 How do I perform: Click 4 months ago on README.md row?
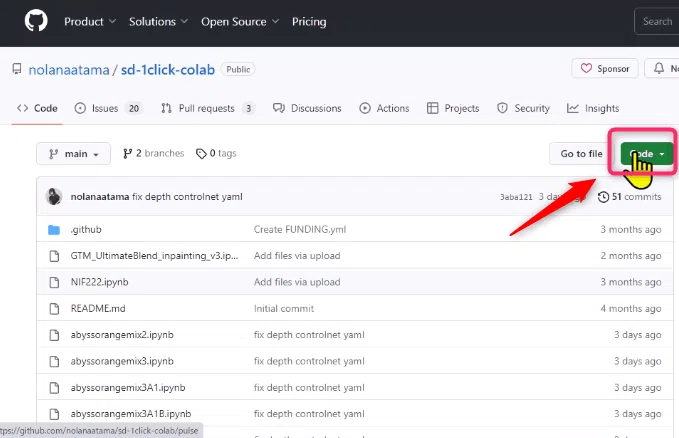coord(631,309)
